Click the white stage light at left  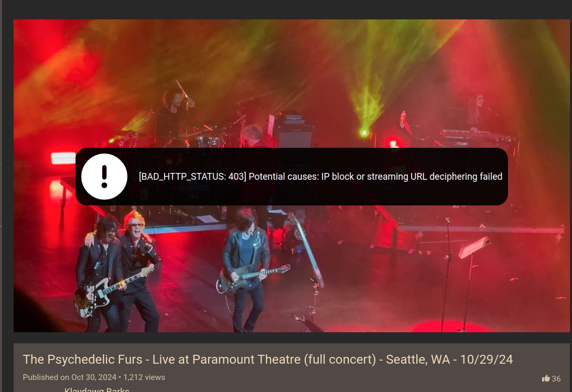(63, 158)
